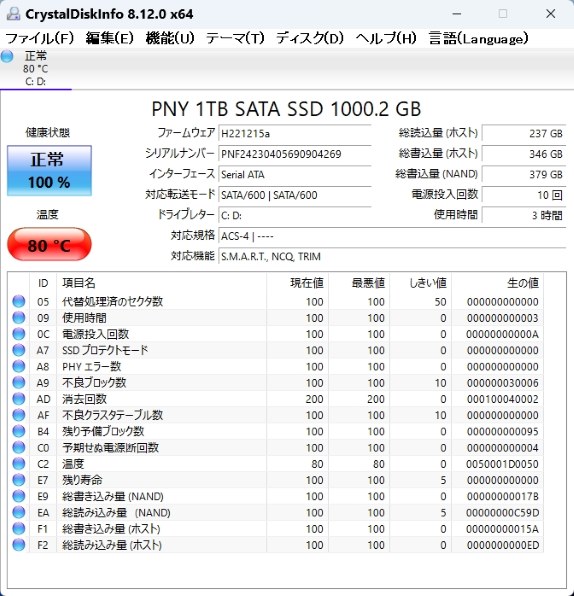Image resolution: width=574 pixels, height=596 pixels.
Task: Open the 機能(U) menu
Action: [x=170, y=38]
